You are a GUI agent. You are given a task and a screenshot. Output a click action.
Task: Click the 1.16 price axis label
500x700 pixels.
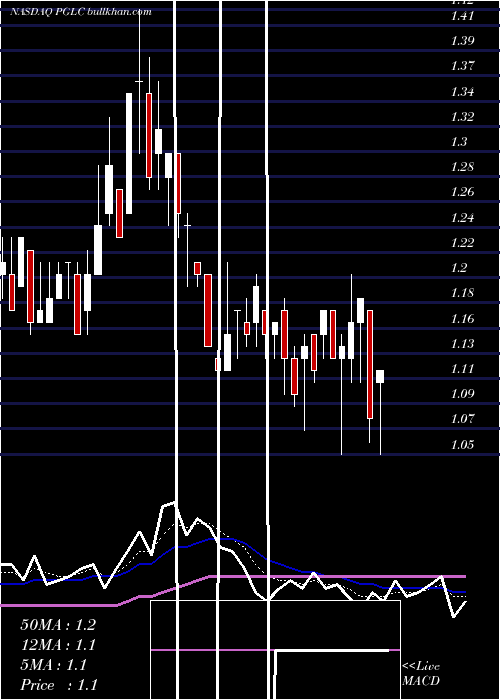point(462,318)
